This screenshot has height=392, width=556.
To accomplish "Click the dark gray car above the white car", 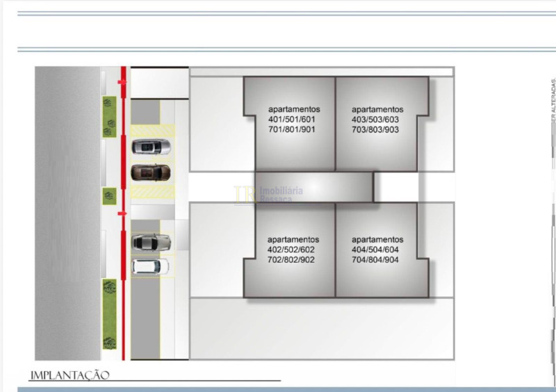I will [152, 242].
